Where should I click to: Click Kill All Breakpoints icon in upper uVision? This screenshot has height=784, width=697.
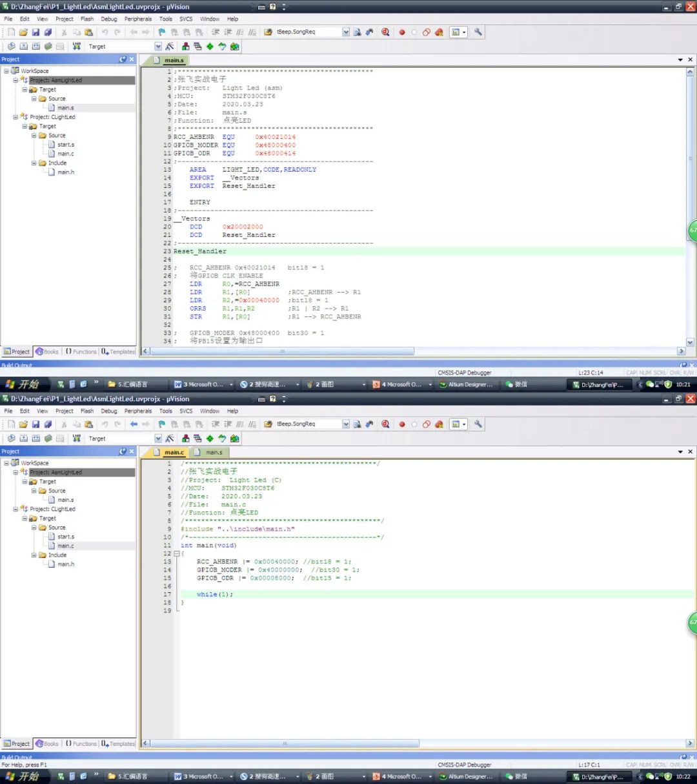coord(439,32)
